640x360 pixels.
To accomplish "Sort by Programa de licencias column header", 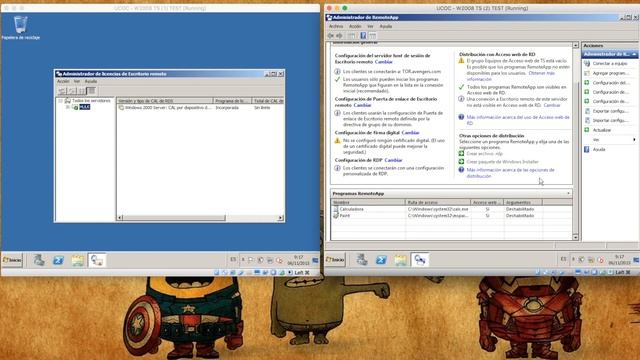I will (x=232, y=100).
